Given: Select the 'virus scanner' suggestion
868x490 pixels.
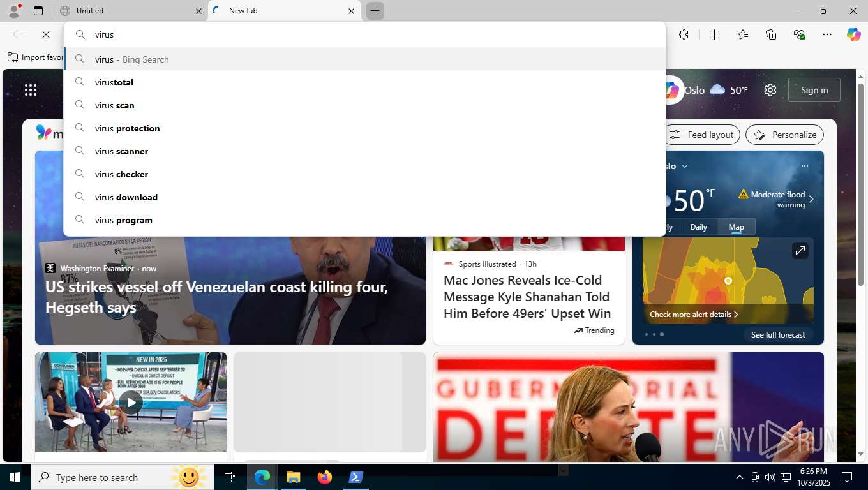Looking at the screenshot, I should pyautogui.click(x=364, y=151).
